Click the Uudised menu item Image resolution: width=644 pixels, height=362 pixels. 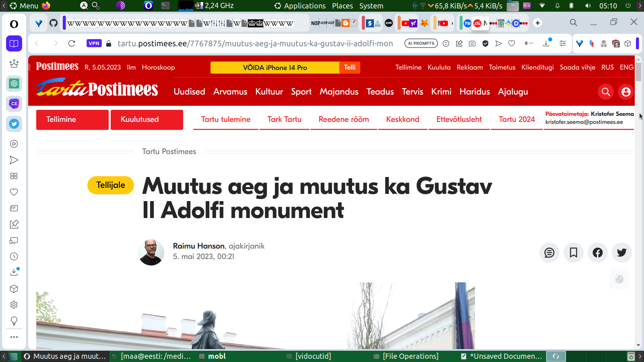[x=190, y=92]
